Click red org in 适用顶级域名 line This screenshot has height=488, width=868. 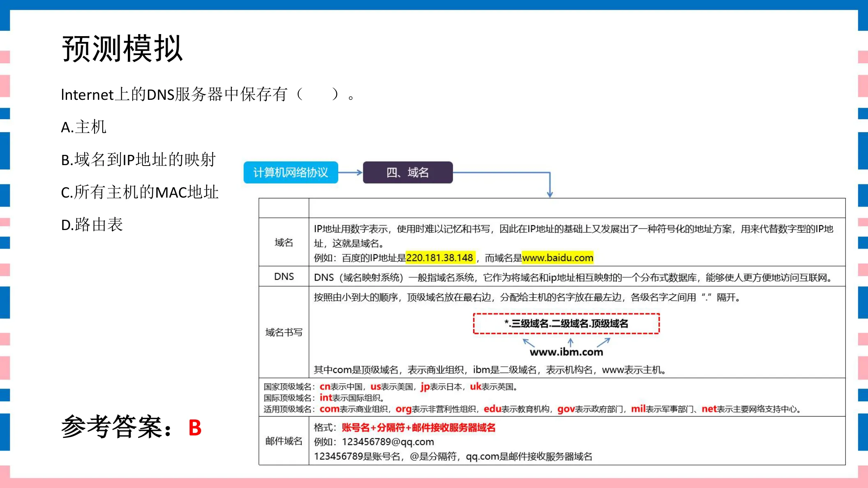[403, 409]
